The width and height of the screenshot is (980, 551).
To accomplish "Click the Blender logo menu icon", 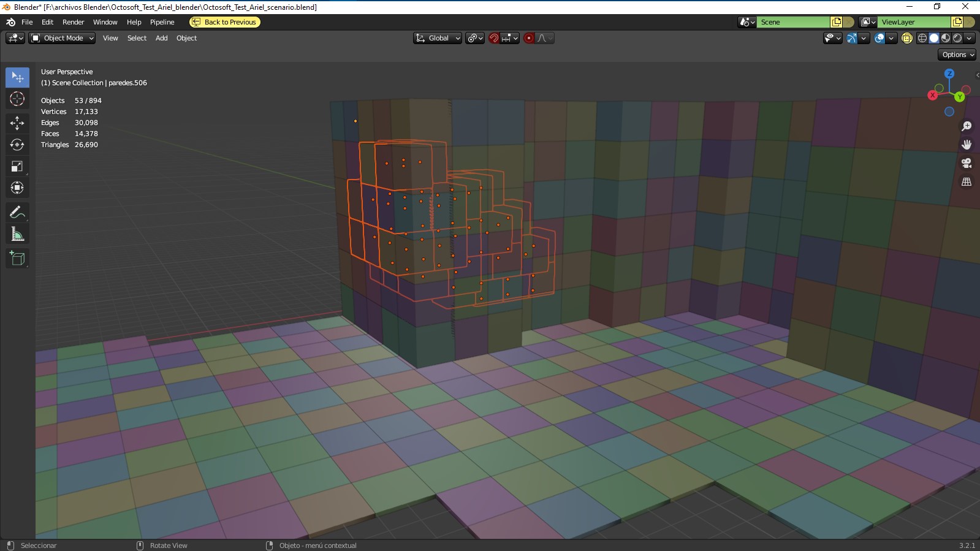I will pyautogui.click(x=10, y=22).
